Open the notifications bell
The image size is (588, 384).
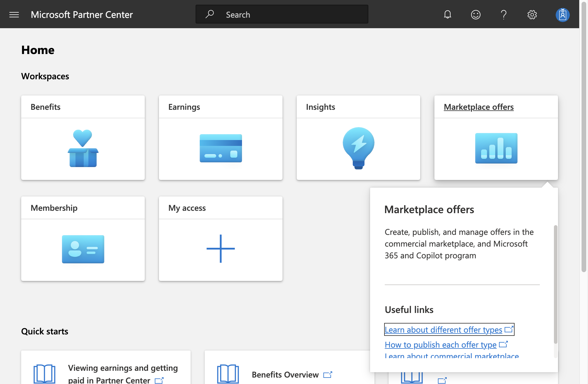[x=447, y=15]
